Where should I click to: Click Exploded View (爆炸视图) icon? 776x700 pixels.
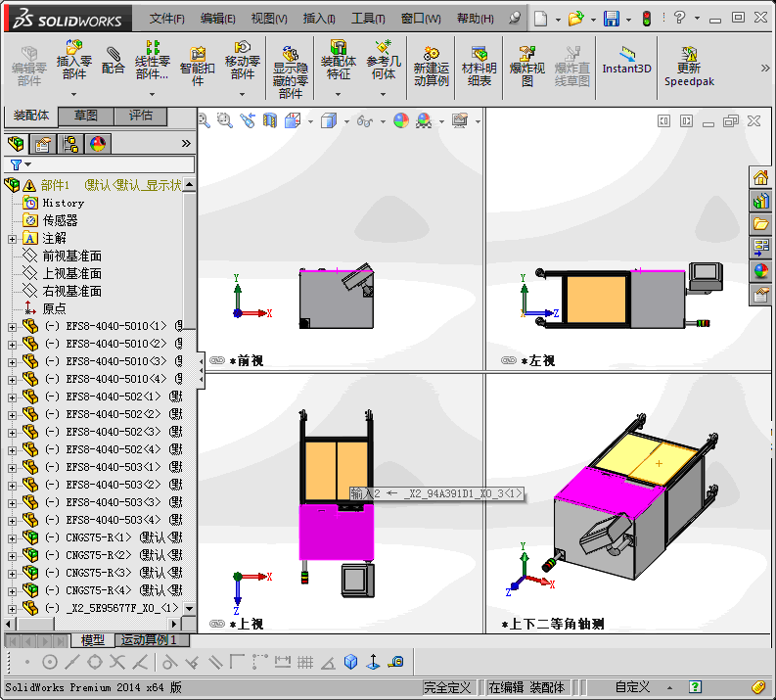tap(527, 66)
